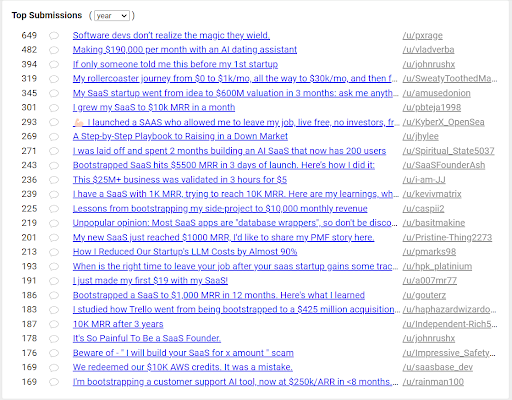Open 'Step-by-Step Playbook to Raising' post
The width and height of the screenshot is (512, 400).
click(180, 136)
